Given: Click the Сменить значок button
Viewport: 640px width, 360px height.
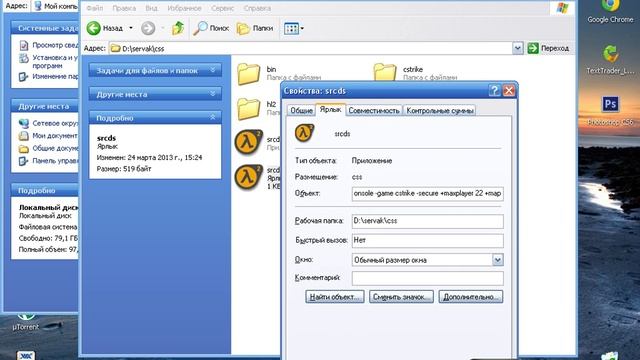Looking at the screenshot, I should 402,297.
